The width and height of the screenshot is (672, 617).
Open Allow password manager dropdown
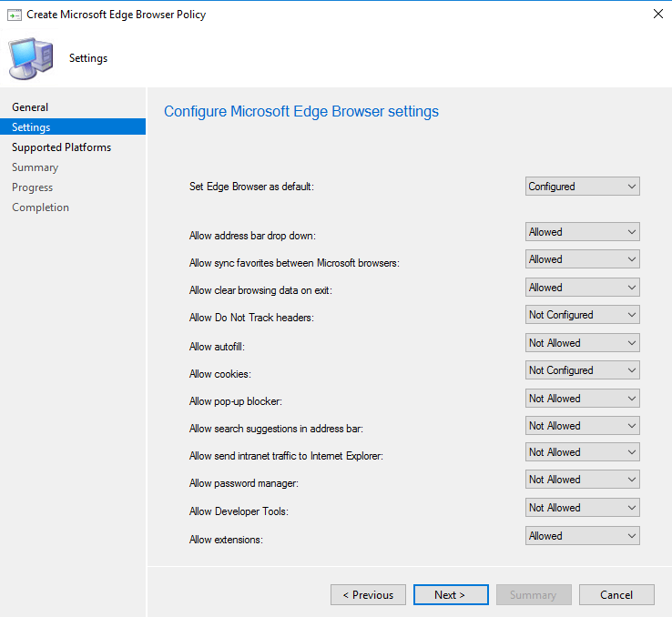pos(583,480)
